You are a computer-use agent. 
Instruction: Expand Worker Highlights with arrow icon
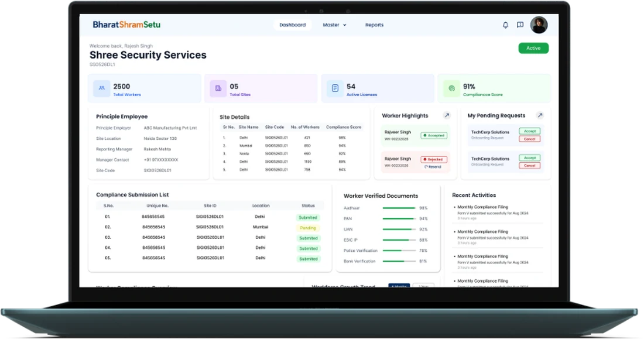447,115
